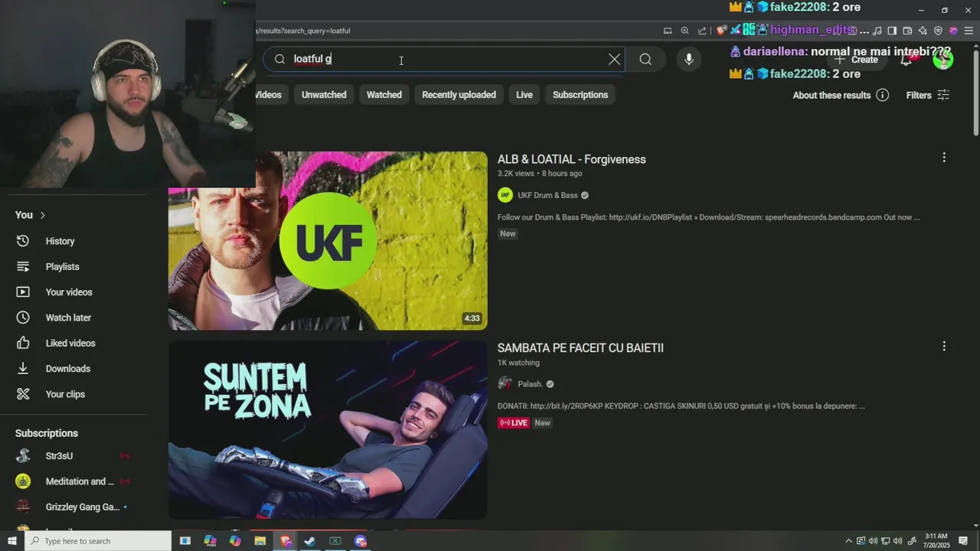This screenshot has width=980, height=551.
Task: Open options menu for ALB & LOATIAL video
Action: (x=944, y=158)
